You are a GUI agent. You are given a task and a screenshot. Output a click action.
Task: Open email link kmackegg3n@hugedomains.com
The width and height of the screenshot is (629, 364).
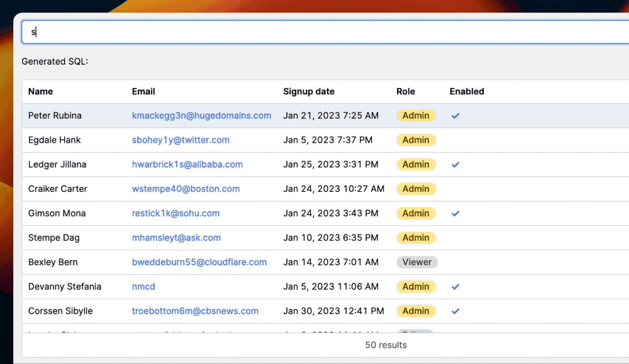click(x=201, y=116)
